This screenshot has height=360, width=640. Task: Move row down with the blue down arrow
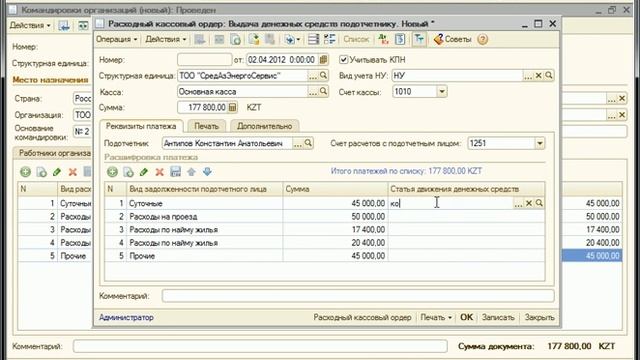point(207,172)
